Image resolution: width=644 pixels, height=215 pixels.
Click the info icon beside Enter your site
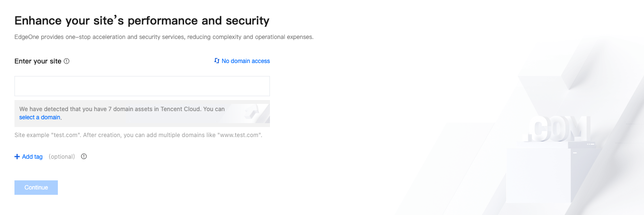click(x=67, y=61)
